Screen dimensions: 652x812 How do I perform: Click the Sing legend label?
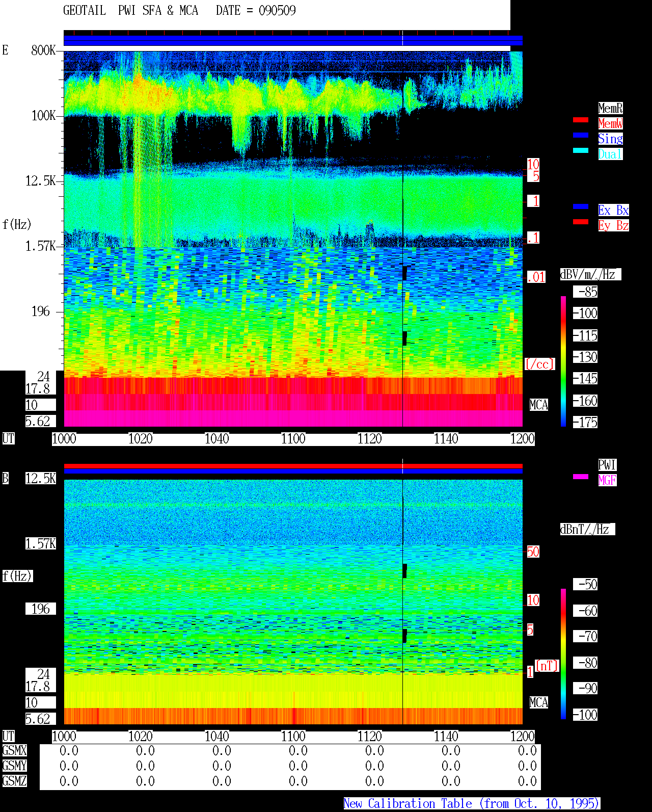610,139
